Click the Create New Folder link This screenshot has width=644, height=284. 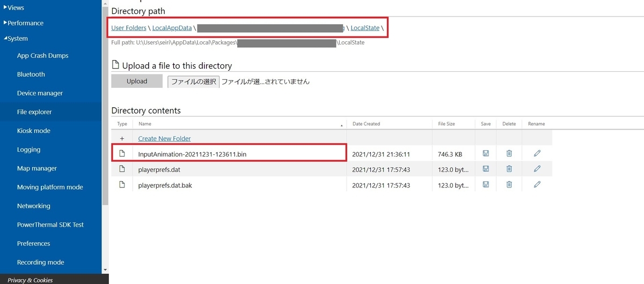[164, 138]
